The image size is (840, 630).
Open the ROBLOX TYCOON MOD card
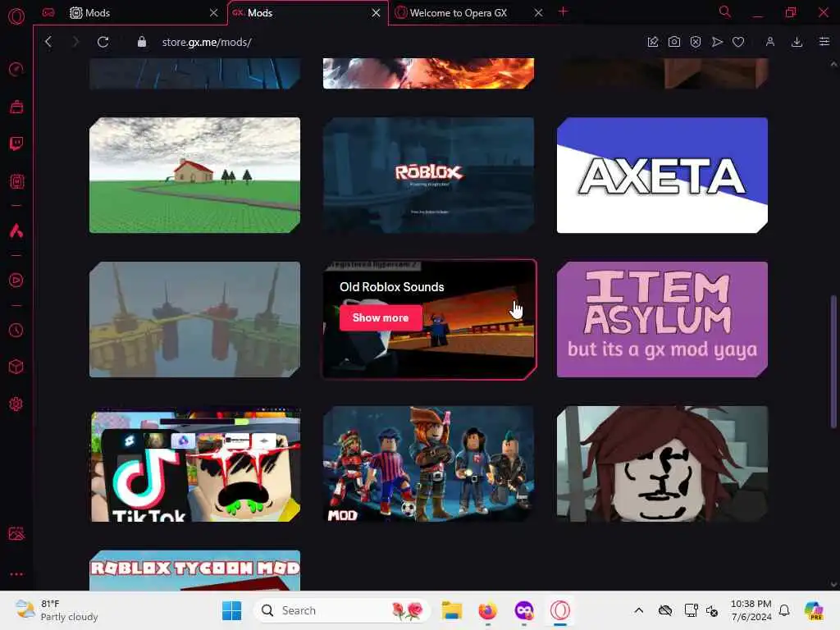pos(194,570)
